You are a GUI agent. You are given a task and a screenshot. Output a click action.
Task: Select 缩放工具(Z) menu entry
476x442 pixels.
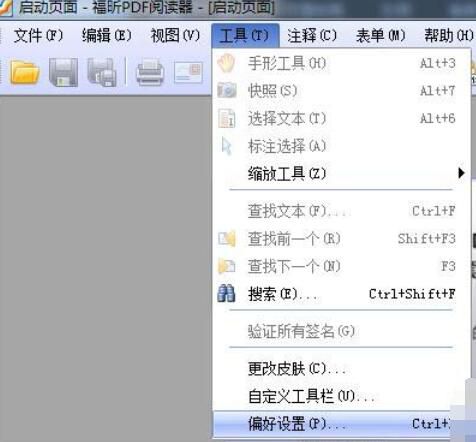coord(341,173)
